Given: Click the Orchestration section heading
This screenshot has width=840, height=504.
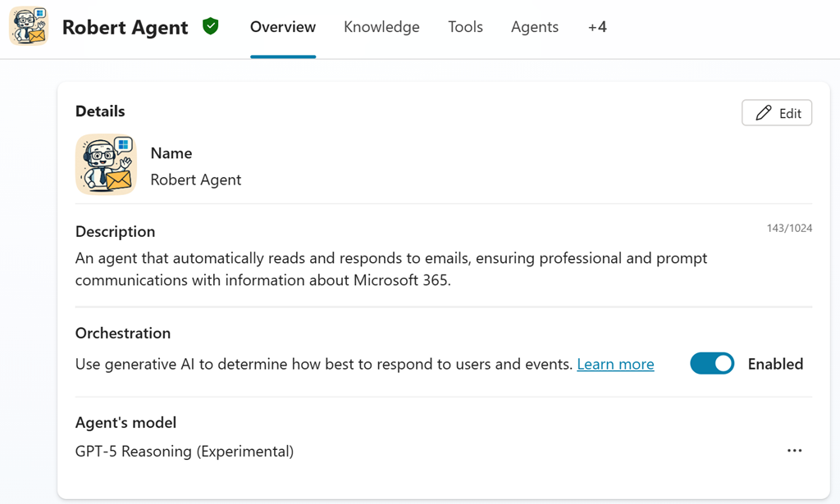Looking at the screenshot, I should pos(123,333).
